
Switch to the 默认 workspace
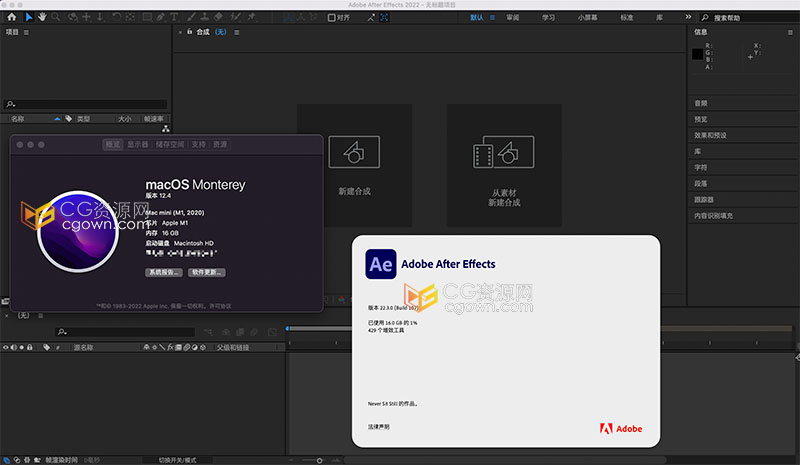477,17
